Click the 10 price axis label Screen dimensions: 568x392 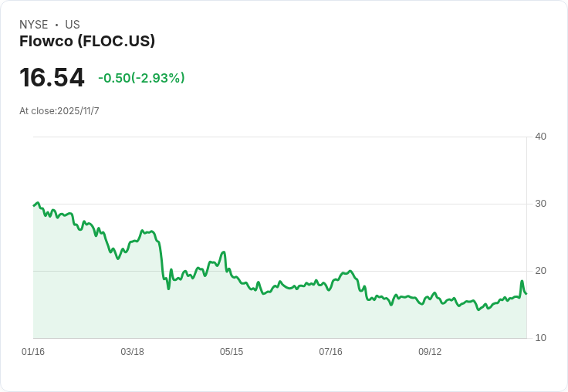(540, 338)
